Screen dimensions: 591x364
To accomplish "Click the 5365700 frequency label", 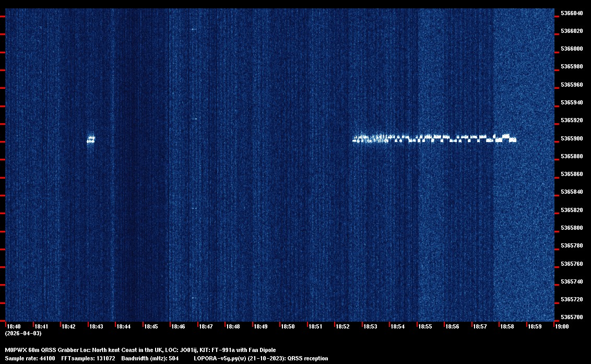I will (x=572, y=317).
